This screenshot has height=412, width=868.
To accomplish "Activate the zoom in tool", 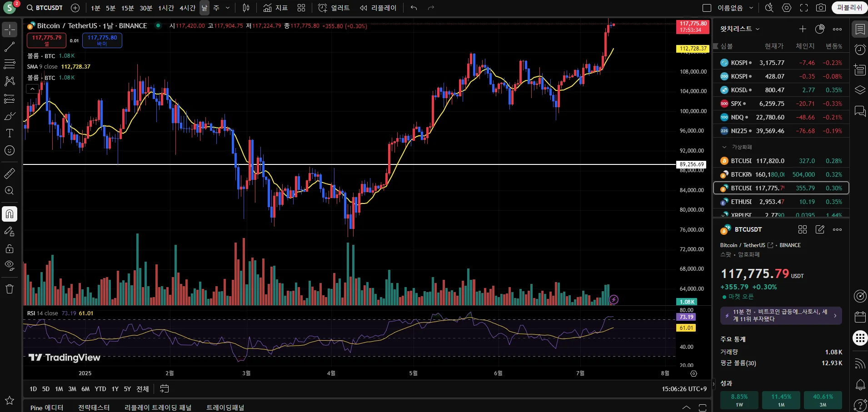I will click(10, 191).
